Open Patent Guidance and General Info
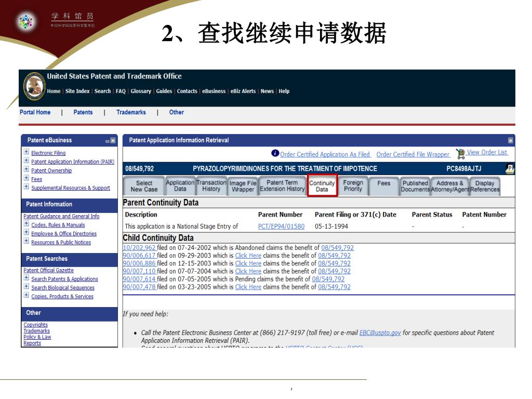 coord(61,216)
